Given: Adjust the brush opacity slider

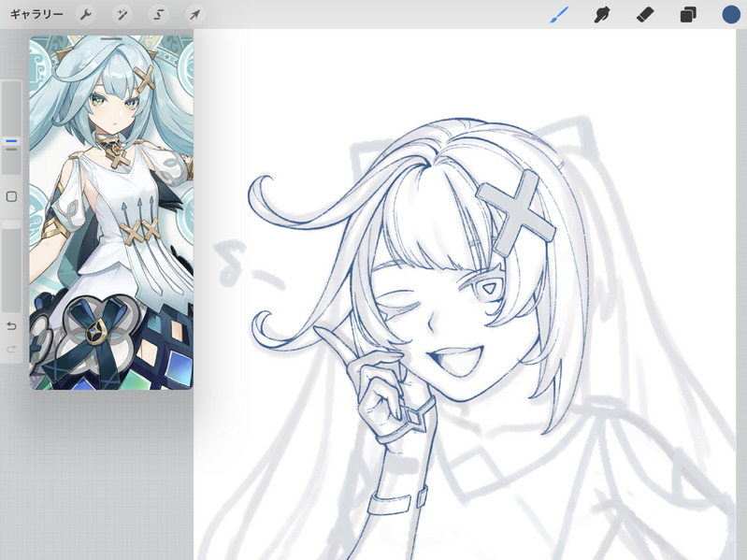Looking at the screenshot, I should (11, 266).
